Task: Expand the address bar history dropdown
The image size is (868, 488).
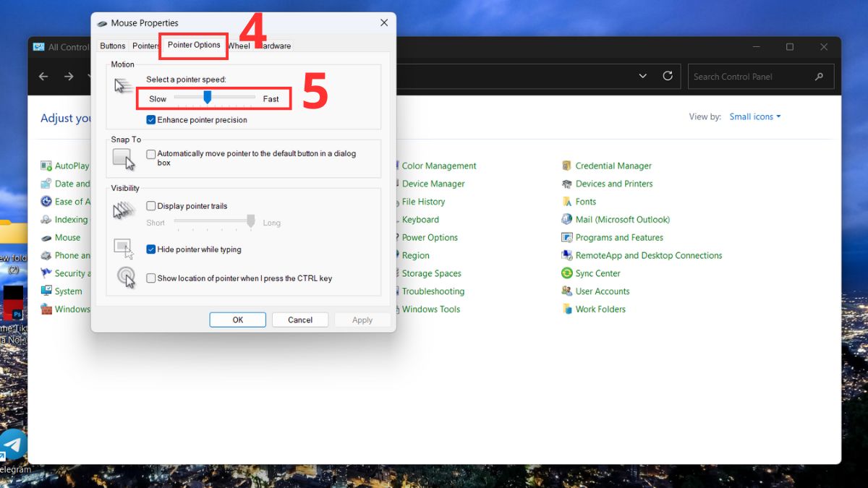Action: (x=642, y=76)
